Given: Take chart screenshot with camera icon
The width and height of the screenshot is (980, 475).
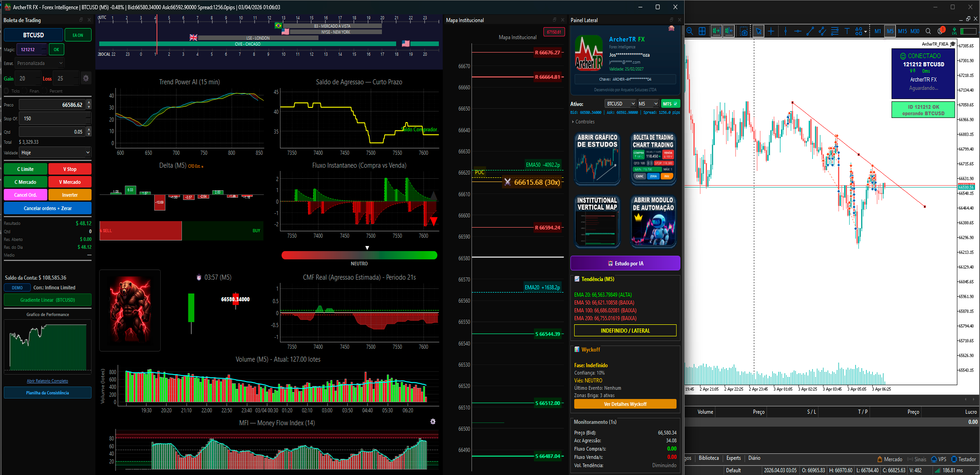Looking at the screenshot, I should click(x=744, y=31).
